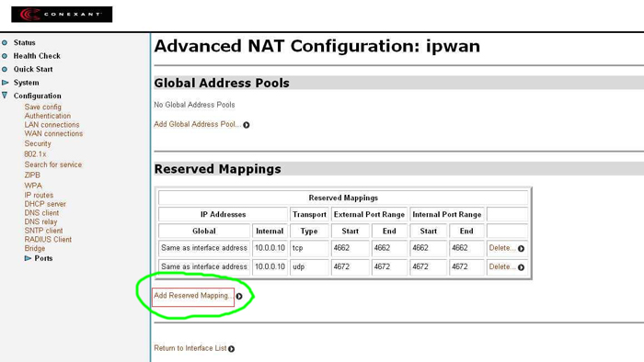The height and width of the screenshot is (362, 644).
Task: Open the Ports menu item
Action: pyautogui.click(x=43, y=258)
